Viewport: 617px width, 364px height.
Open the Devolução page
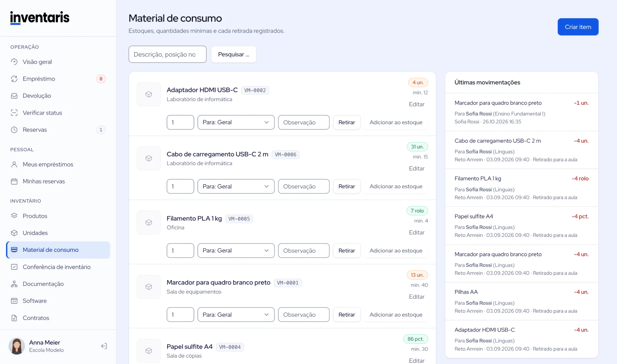(58, 96)
